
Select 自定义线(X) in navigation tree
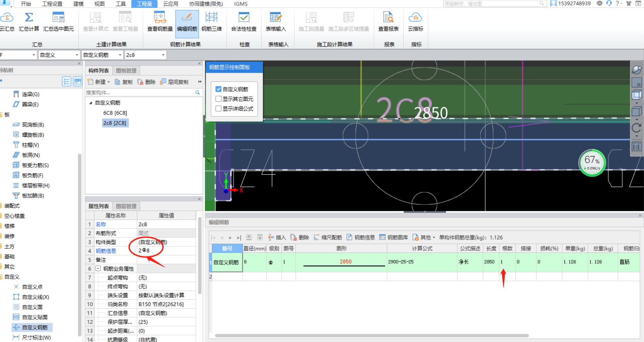[36, 297]
